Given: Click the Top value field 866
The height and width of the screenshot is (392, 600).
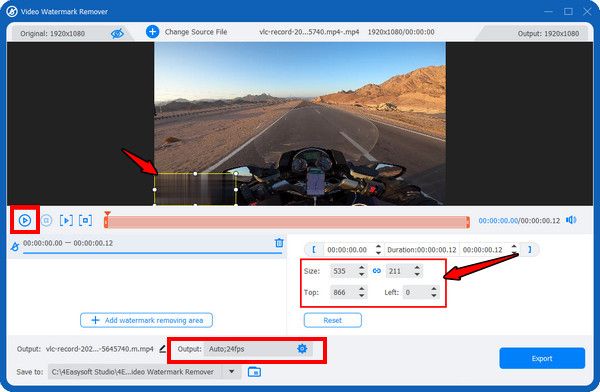Looking at the screenshot, I should tap(343, 292).
